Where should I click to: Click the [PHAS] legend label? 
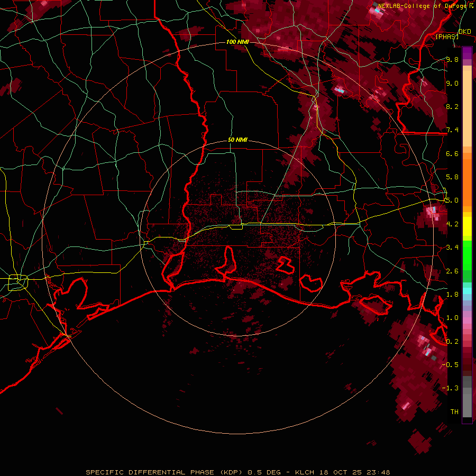[447, 36]
